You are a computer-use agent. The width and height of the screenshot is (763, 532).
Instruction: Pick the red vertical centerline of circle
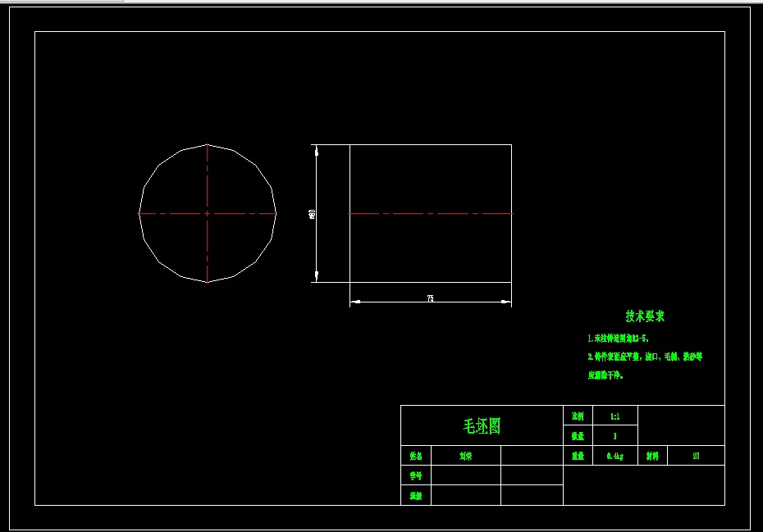pyautogui.click(x=208, y=213)
